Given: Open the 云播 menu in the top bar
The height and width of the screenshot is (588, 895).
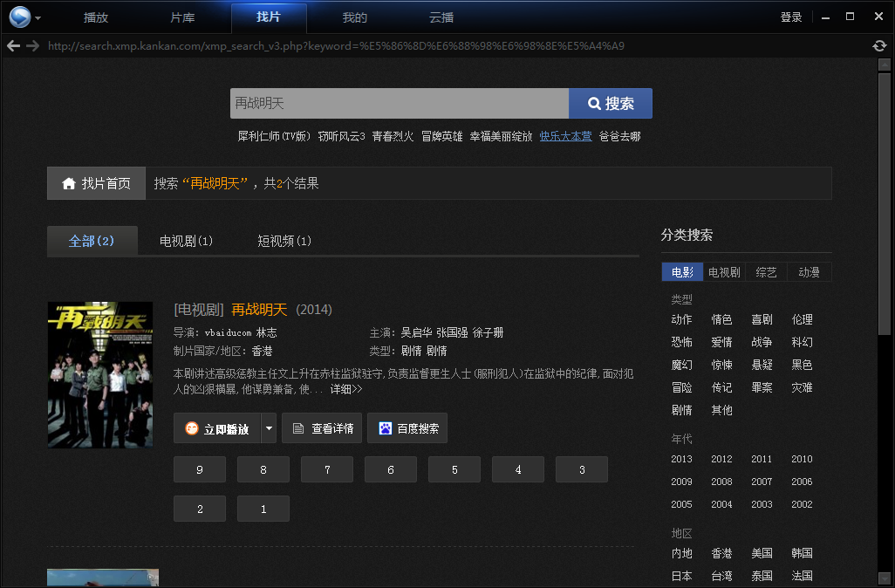Looking at the screenshot, I should point(443,17).
